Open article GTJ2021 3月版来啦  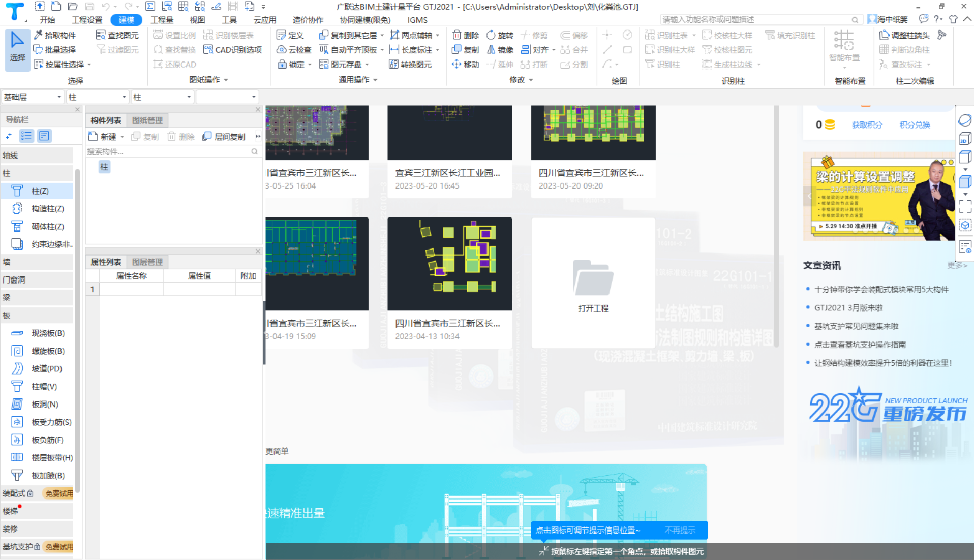point(848,308)
